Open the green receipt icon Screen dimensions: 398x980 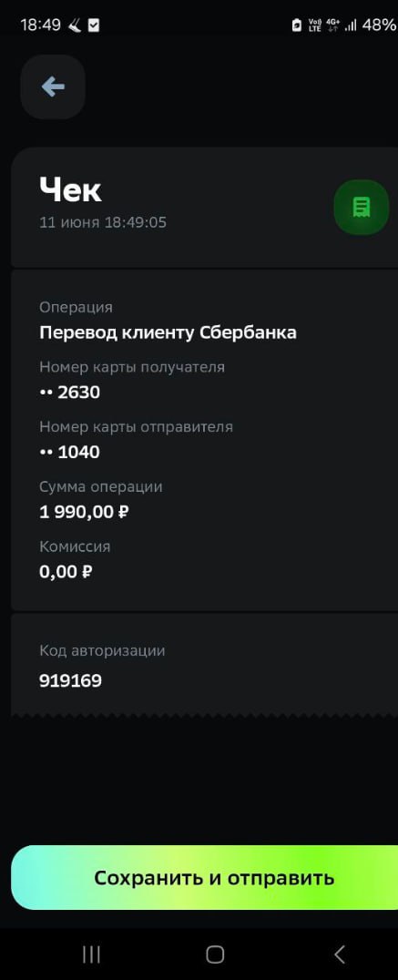tap(362, 208)
